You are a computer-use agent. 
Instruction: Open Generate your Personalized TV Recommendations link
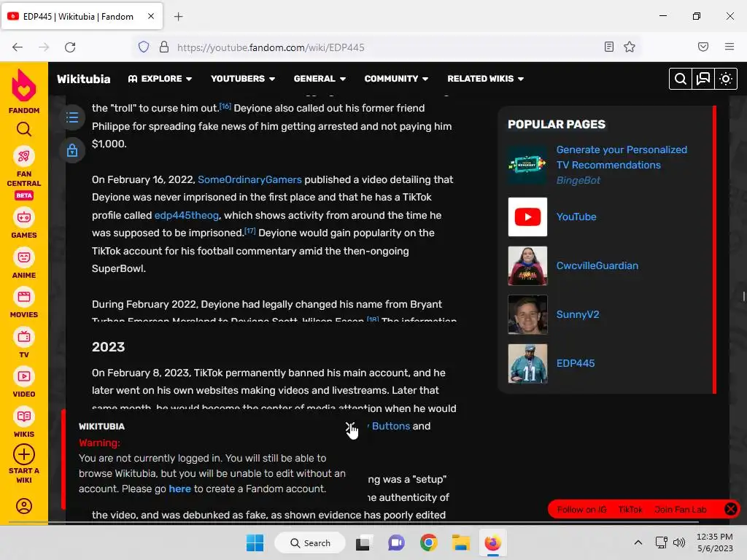pos(622,157)
